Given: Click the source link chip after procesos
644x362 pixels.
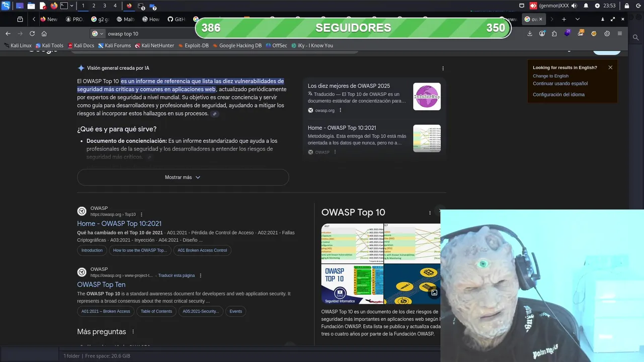Looking at the screenshot, I should (215, 114).
